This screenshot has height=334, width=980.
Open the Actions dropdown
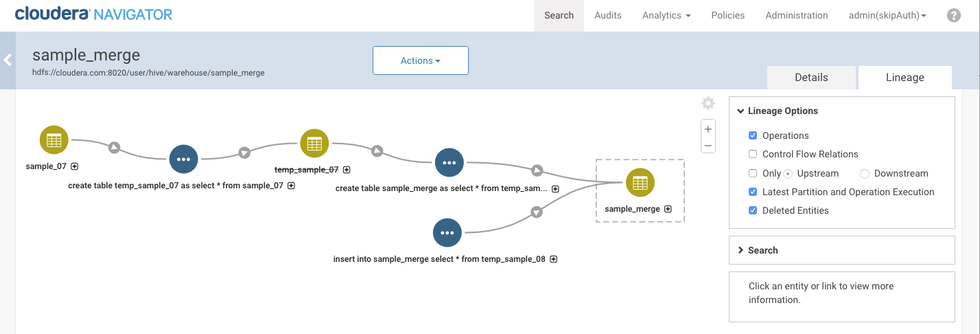click(420, 60)
